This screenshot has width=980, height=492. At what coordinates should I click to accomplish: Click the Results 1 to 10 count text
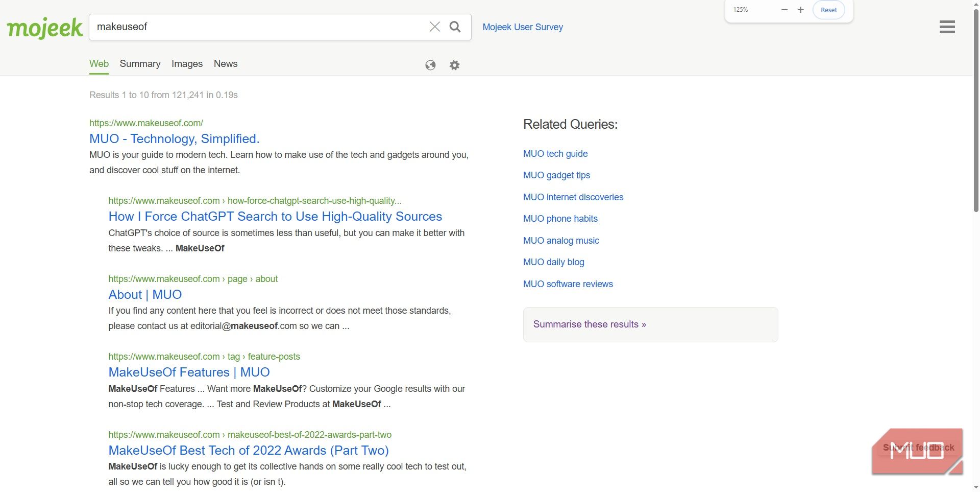pyautogui.click(x=163, y=95)
